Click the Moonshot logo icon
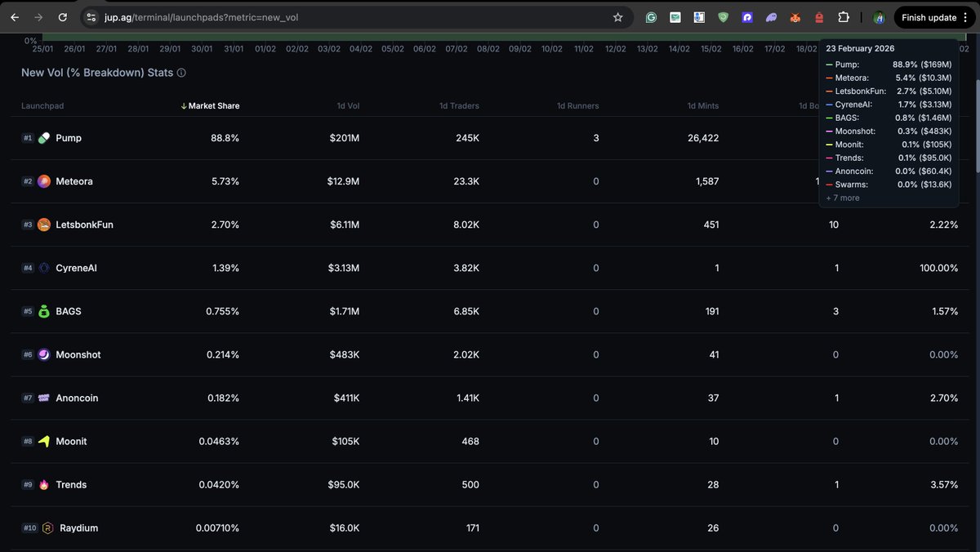 coord(44,354)
